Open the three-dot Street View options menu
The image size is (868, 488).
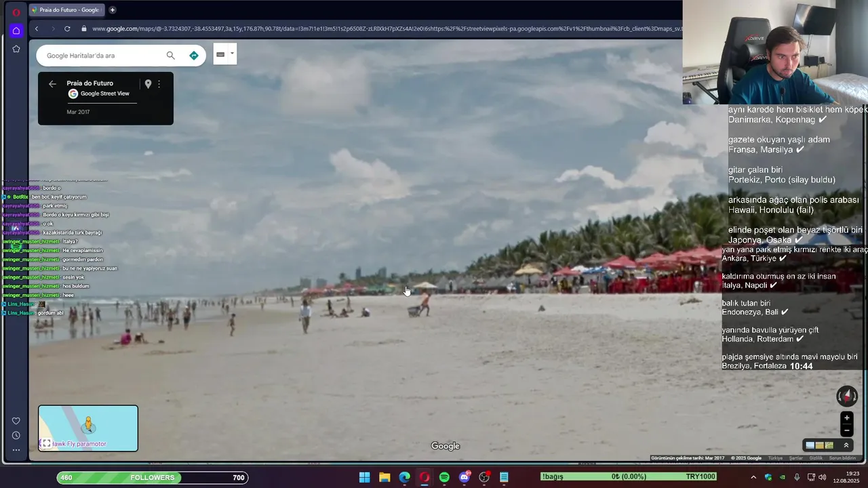pos(159,84)
